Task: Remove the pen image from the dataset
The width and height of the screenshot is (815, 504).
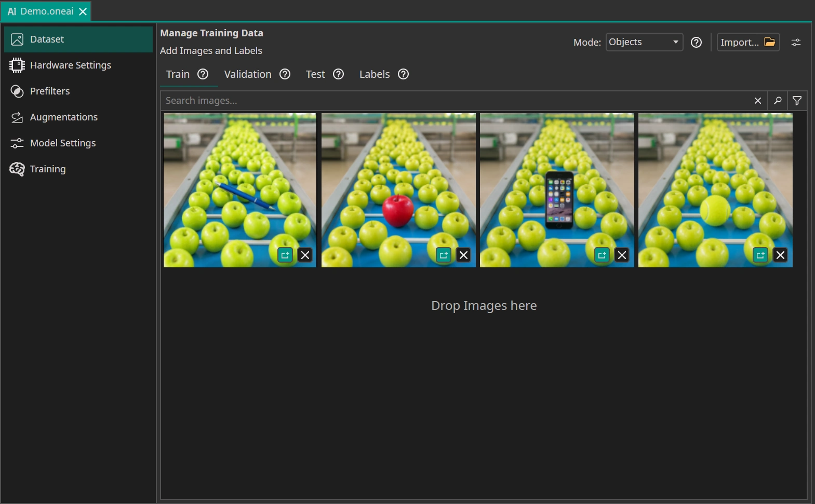Action: tap(305, 255)
